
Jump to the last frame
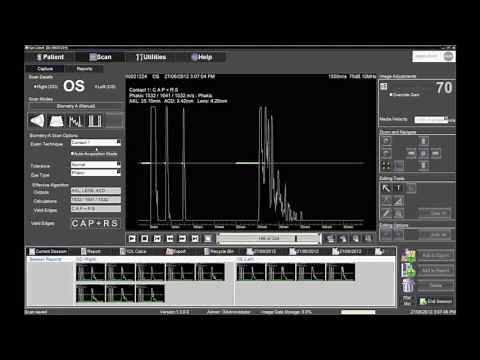[x=195, y=238]
